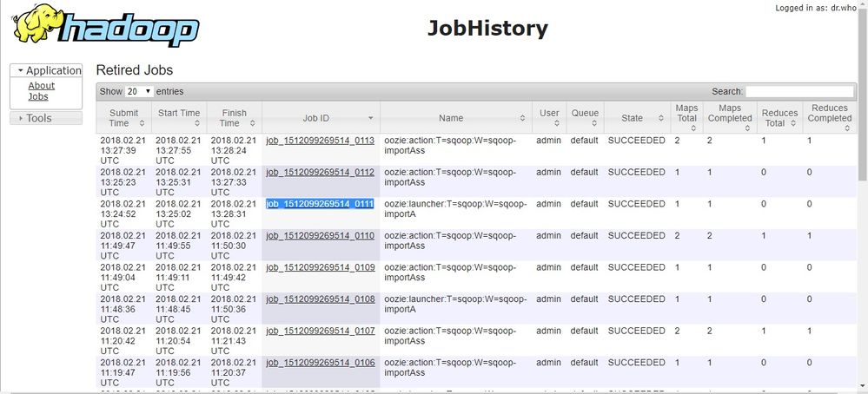Open job_1512099269514_0112 details
The width and height of the screenshot is (868, 394).
click(x=321, y=172)
